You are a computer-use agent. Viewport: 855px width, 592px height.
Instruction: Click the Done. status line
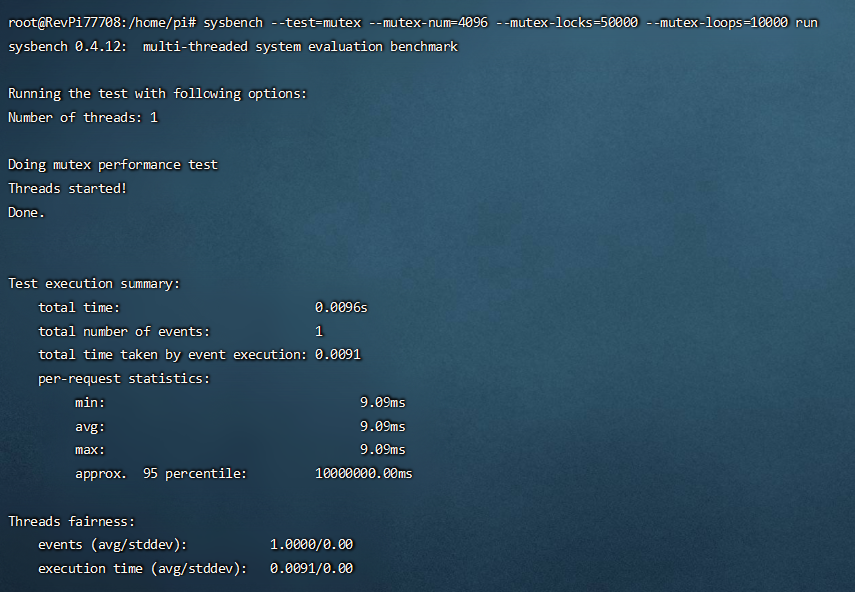(x=25, y=212)
